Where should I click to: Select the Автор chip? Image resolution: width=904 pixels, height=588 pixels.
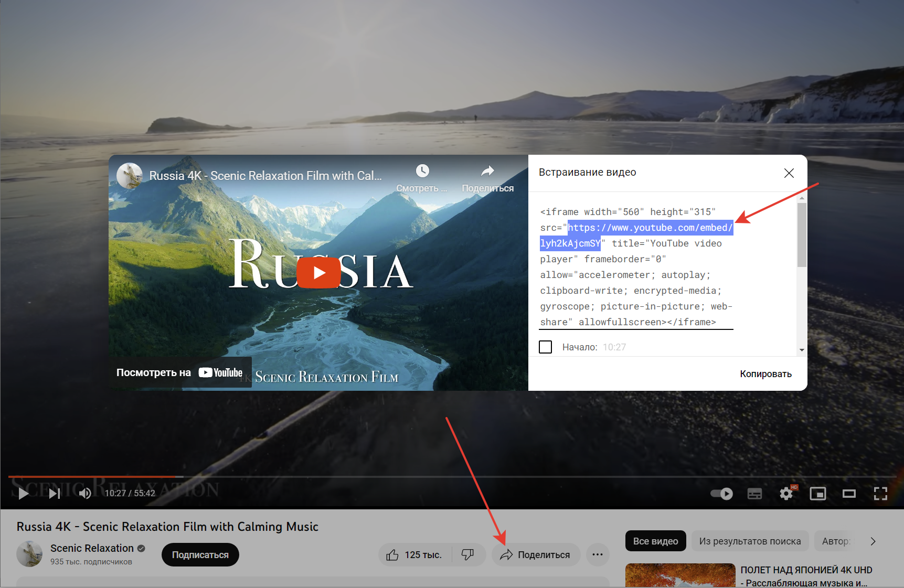[x=835, y=541]
